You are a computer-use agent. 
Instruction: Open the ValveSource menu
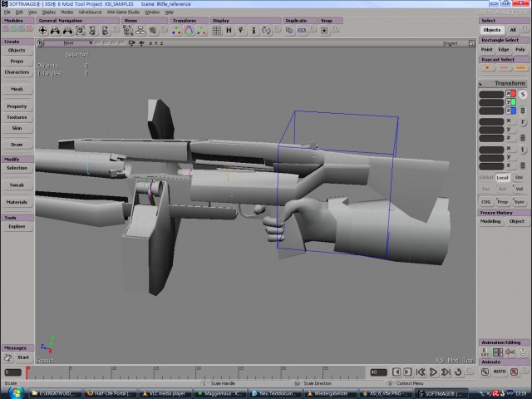coord(90,12)
